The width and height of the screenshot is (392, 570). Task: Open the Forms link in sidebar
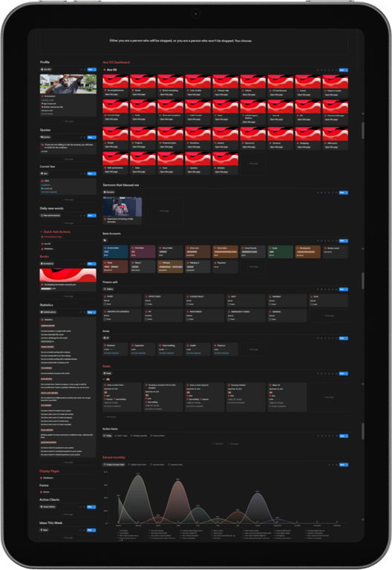tap(45, 492)
